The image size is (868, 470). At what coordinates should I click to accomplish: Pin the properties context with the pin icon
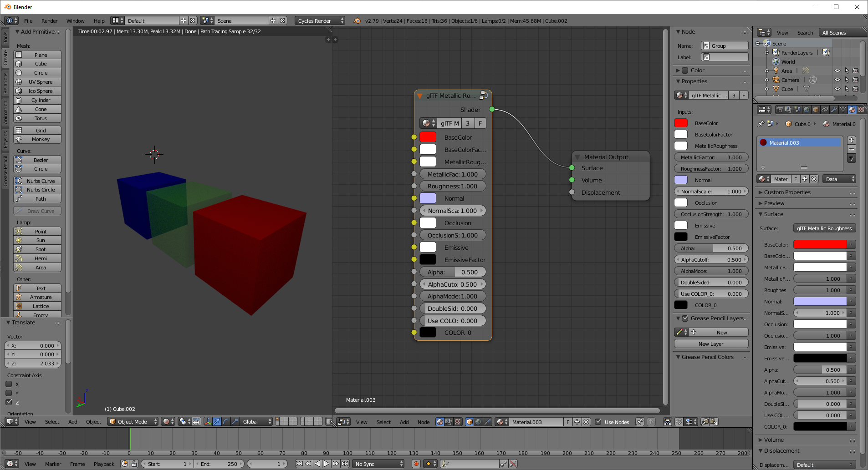pyautogui.click(x=761, y=124)
